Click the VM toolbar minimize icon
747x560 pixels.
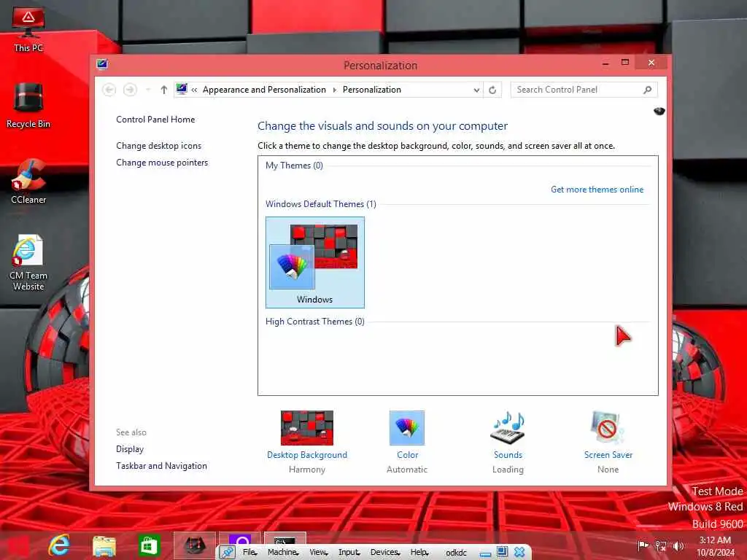click(x=485, y=553)
